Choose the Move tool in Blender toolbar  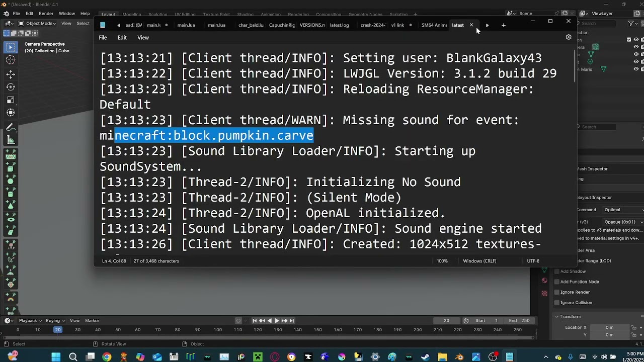(11, 74)
